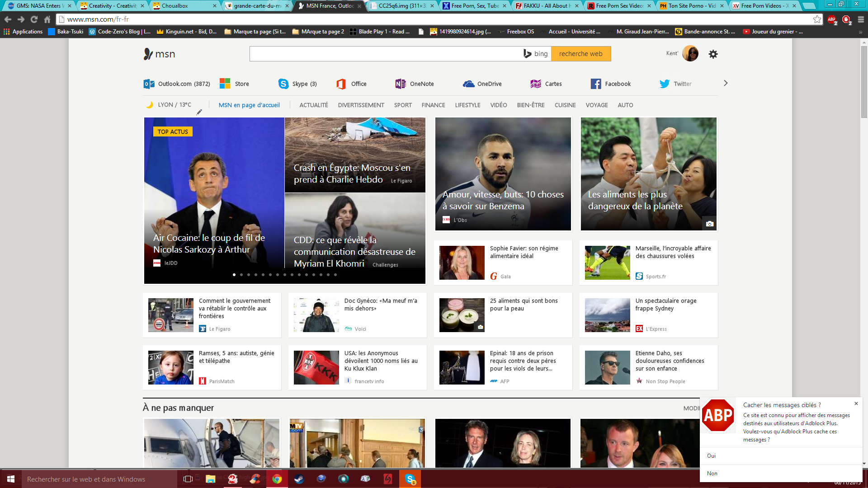Image resolution: width=868 pixels, height=488 pixels.
Task: Click the recherche web button
Action: [580, 54]
